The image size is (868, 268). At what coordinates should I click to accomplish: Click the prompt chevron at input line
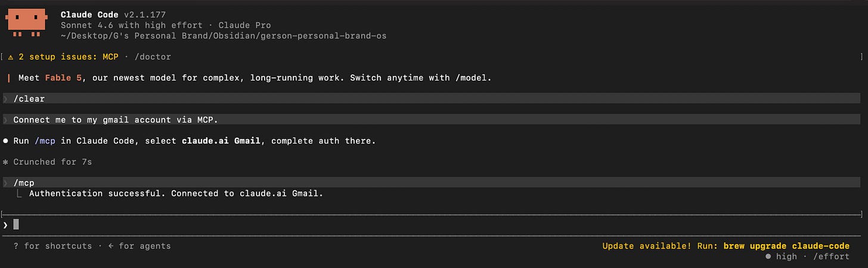[x=5, y=225]
